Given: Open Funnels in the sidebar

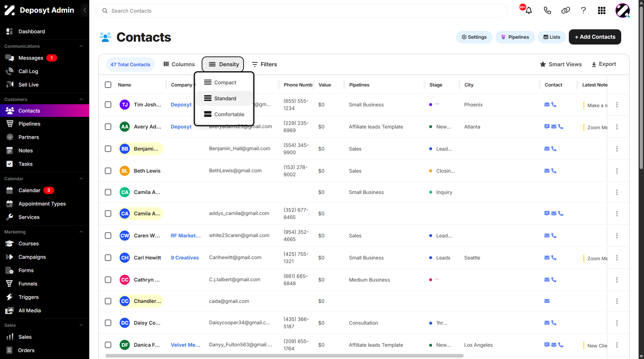Looking at the screenshot, I should [44, 284].
